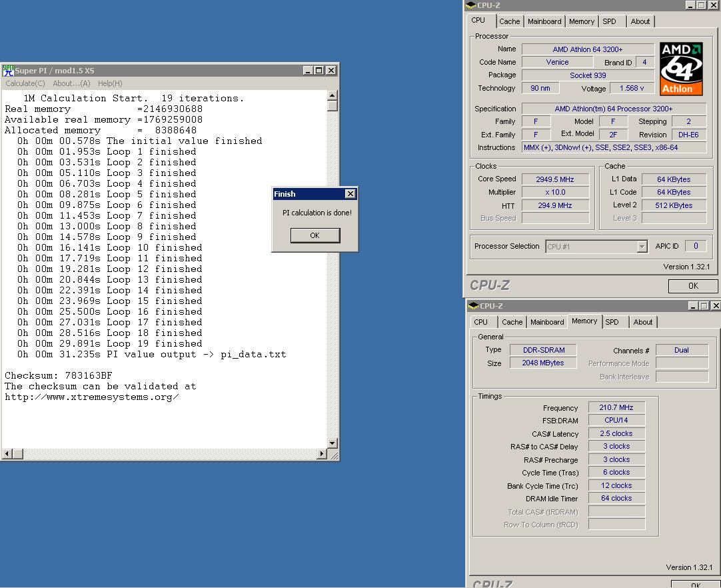This screenshot has height=588, width=721.
Task: Click the bottom CPU-Z window title icon
Action: [474, 306]
